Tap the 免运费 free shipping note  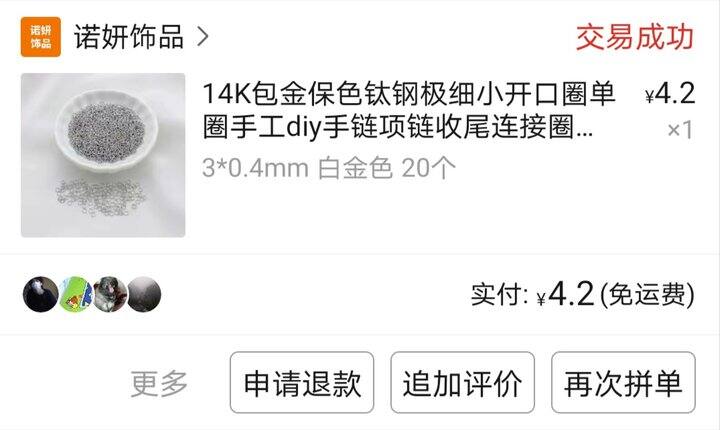[647, 294]
